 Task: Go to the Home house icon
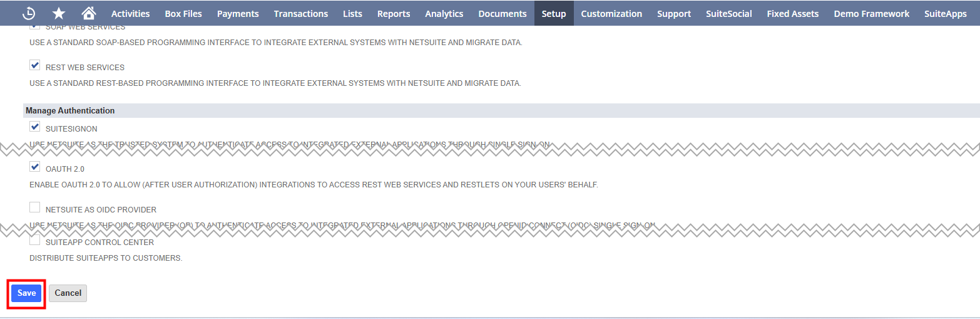coord(89,13)
